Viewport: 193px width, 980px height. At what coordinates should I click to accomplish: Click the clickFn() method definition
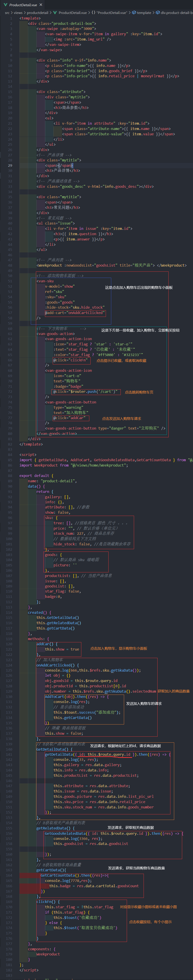48,901
